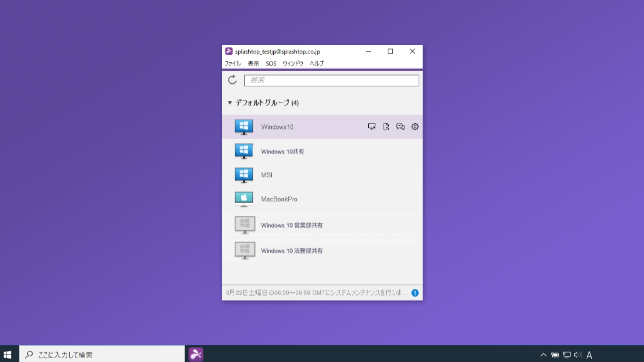Click the refresh computer list icon
The height and width of the screenshot is (362, 644).
tap(232, 80)
